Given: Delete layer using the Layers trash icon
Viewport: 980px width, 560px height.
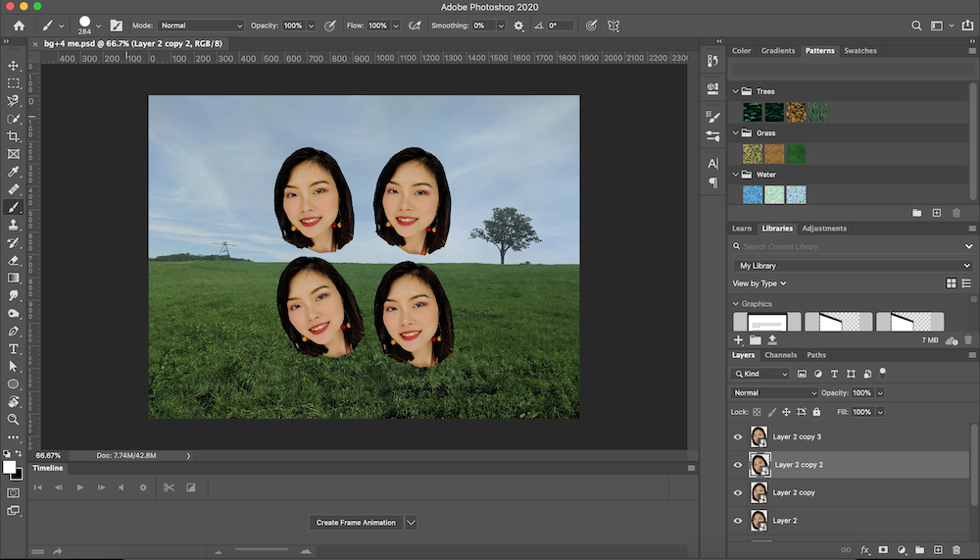Looking at the screenshot, I should pyautogui.click(x=955, y=550).
